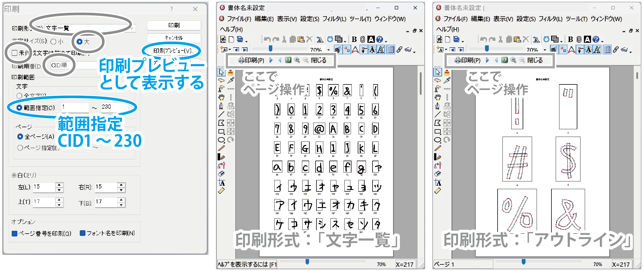Click zoom-in magnifier in character-list preview toolbar
The width and height of the screenshot is (644, 271).
tap(297, 60)
